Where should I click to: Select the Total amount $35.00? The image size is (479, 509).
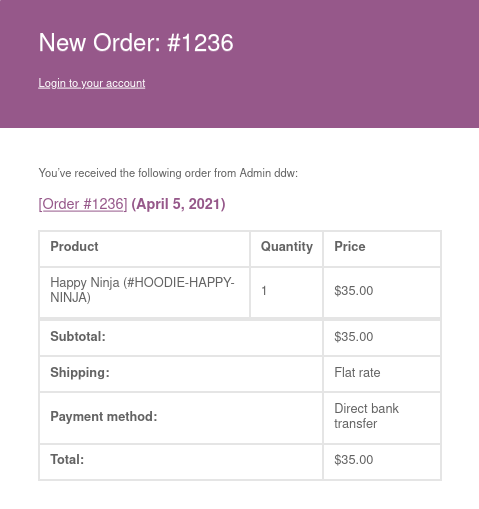354,460
